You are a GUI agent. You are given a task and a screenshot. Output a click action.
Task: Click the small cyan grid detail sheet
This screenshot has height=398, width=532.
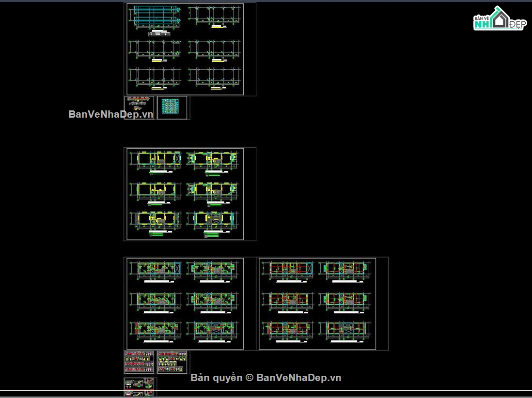click(x=172, y=107)
